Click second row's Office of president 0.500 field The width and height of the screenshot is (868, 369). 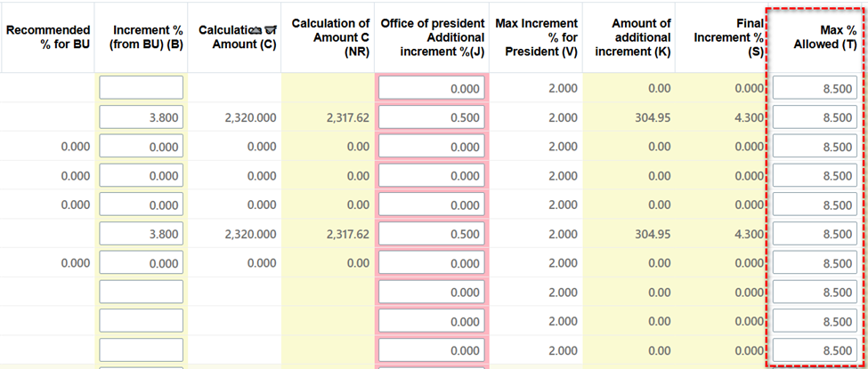pyautogui.click(x=432, y=117)
